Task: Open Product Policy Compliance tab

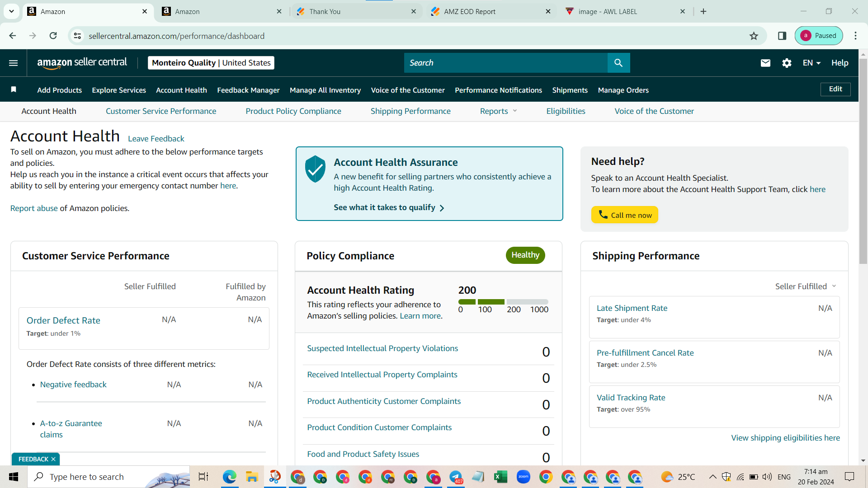Action: click(x=293, y=111)
